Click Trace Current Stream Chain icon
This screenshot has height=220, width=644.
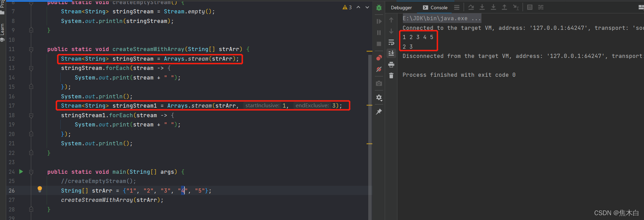(541, 7)
